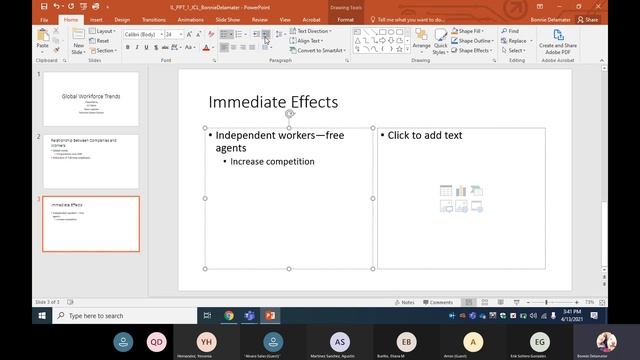This screenshot has height=360, width=640.
Task: Toggle the Notes pane in the status bar
Action: (x=404, y=302)
